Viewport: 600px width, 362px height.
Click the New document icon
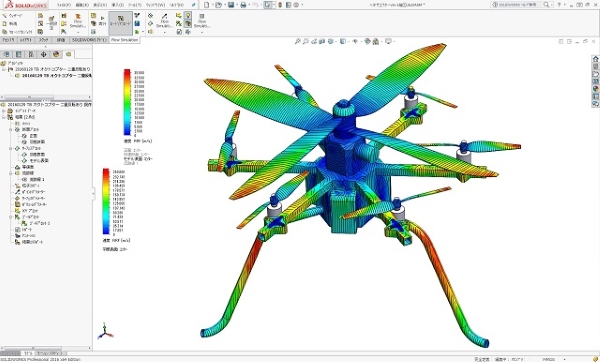[x=207, y=5]
